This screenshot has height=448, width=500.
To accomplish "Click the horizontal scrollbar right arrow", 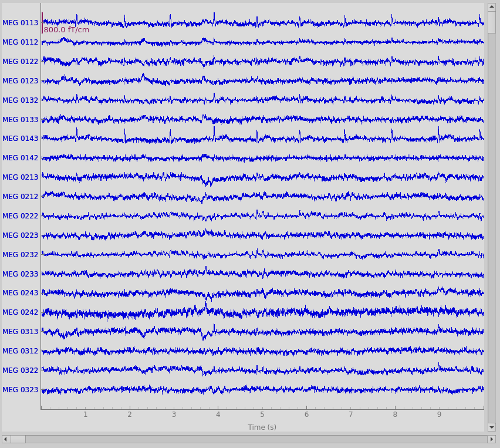I will 491,439.
